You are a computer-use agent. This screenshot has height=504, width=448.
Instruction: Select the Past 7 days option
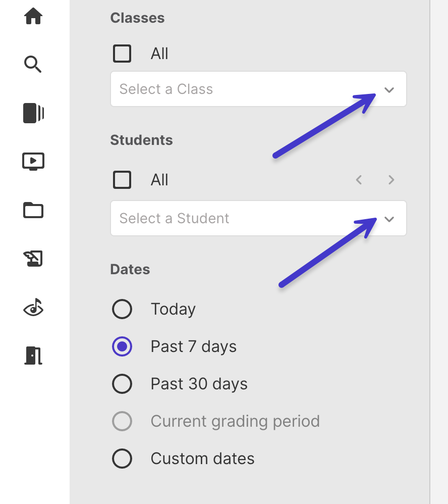tap(122, 346)
